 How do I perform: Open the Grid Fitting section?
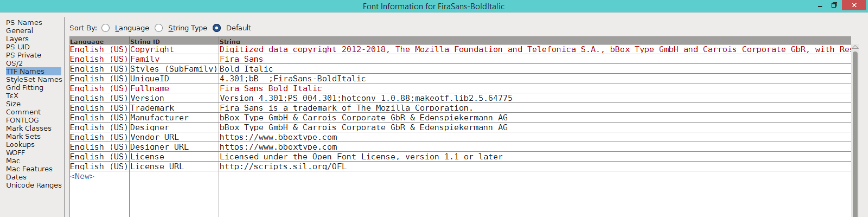(x=24, y=88)
